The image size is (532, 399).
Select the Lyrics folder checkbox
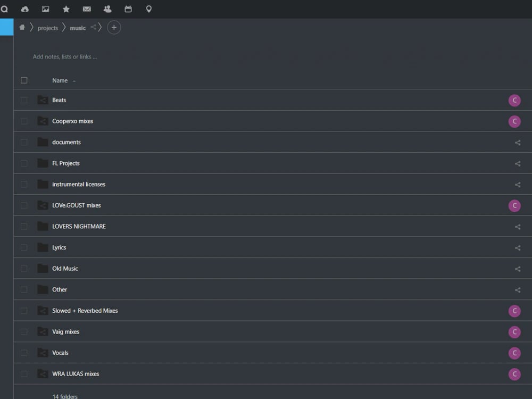[x=24, y=247]
